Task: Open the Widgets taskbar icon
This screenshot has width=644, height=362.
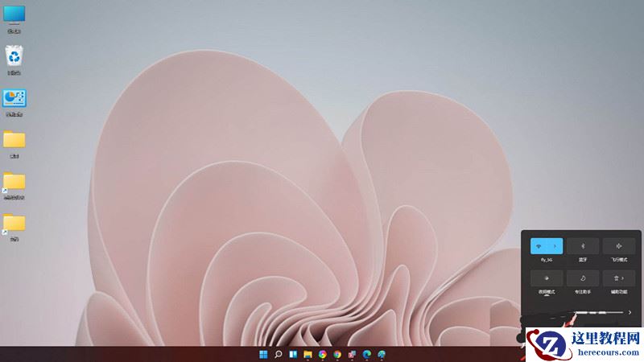Action: (x=293, y=354)
